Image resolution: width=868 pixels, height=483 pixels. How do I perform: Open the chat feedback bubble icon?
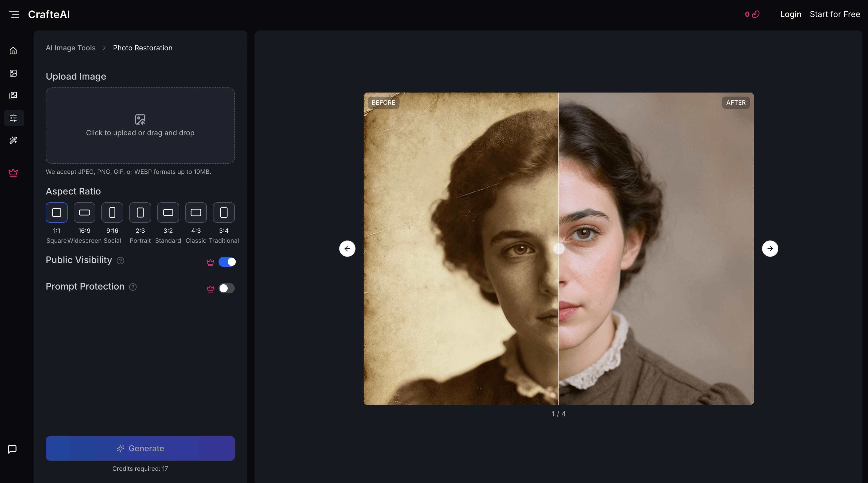click(12, 449)
